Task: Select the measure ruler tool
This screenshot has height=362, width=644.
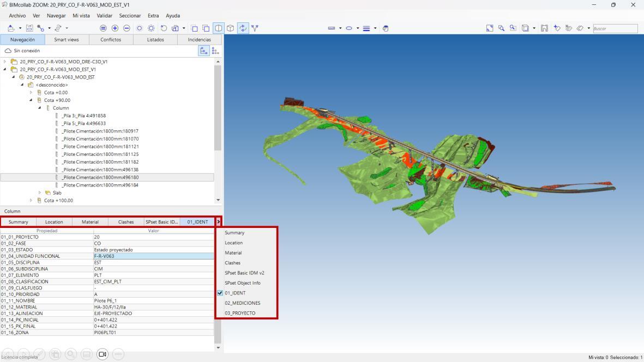Action: [x=332, y=28]
